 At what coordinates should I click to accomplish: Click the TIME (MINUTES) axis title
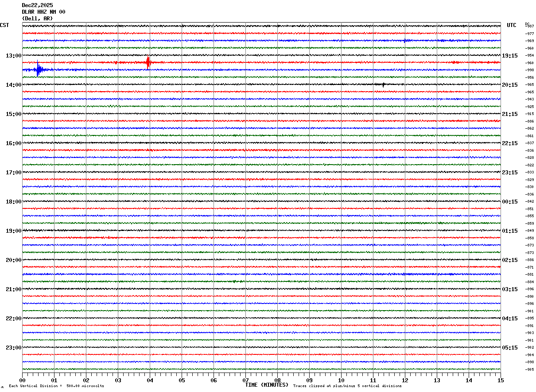[x=267, y=385]
